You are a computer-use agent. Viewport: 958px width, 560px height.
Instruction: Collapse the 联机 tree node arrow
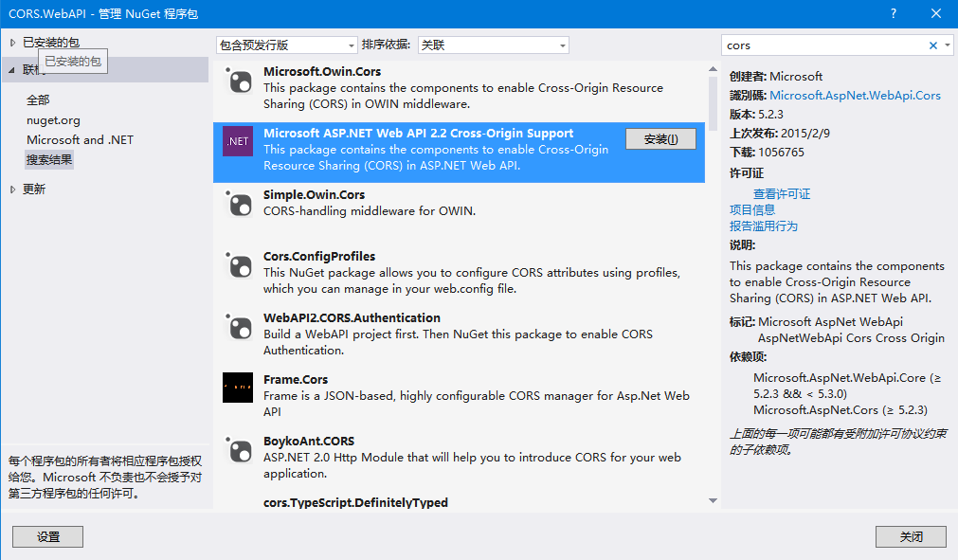tap(12, 70)
